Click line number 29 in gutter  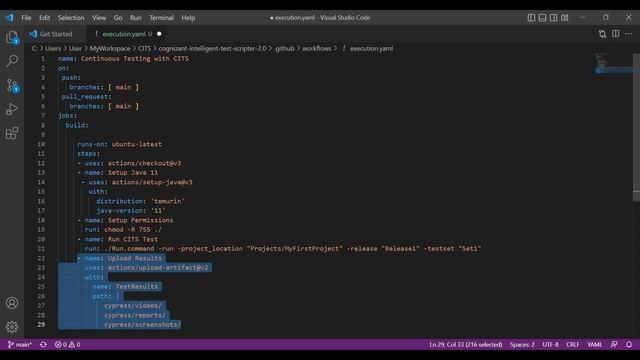[41, 325]
